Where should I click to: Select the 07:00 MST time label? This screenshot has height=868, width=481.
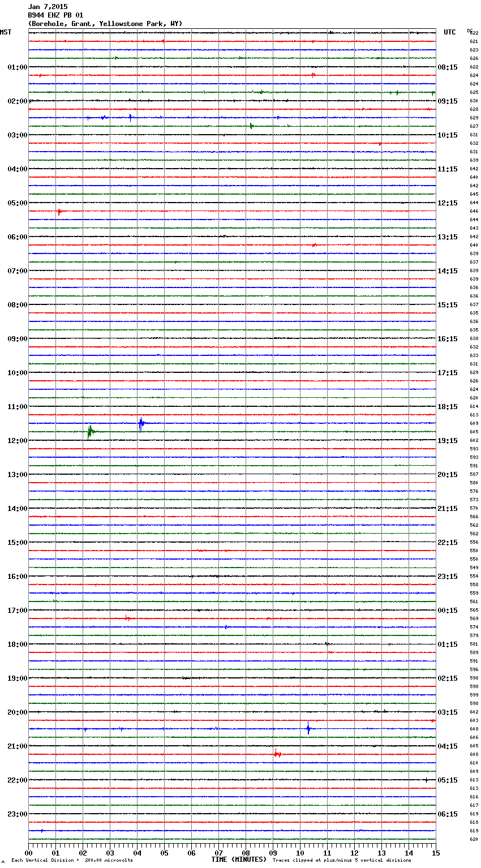point(17,271)
